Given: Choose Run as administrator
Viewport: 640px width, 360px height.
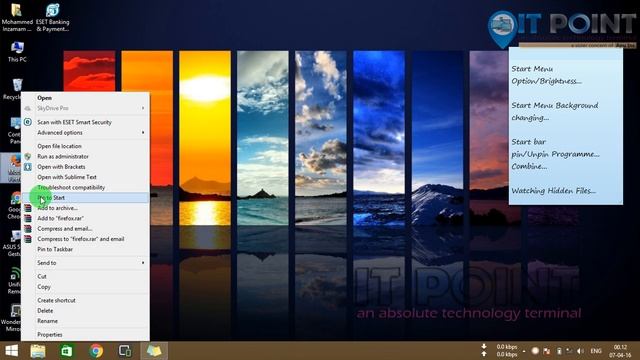Looking at the screenshot, I should 85,156.
